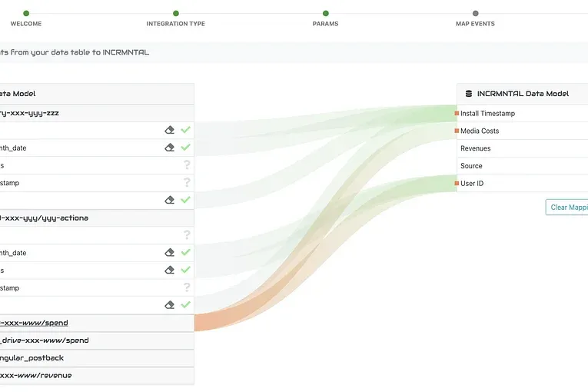Click orange connector square next to User ID
588x392 pixels.
click(x=457, y=183)
